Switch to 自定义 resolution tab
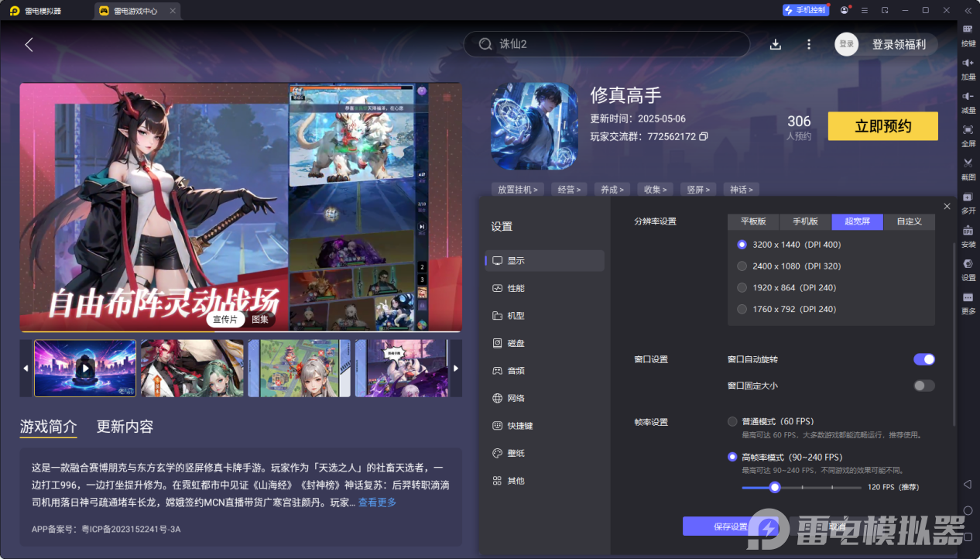This screenshot has height=559, width=980. click(910, 221)
